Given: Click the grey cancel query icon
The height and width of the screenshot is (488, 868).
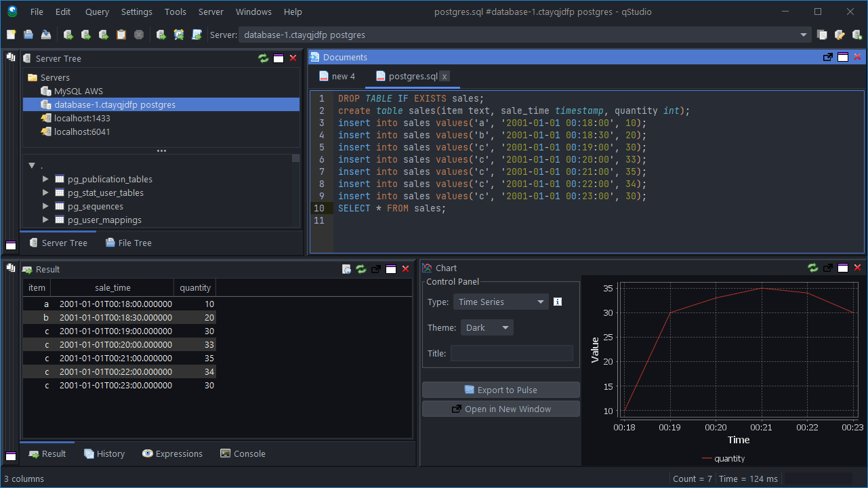Looking at the screenshot, I should (x=139, y=35).
